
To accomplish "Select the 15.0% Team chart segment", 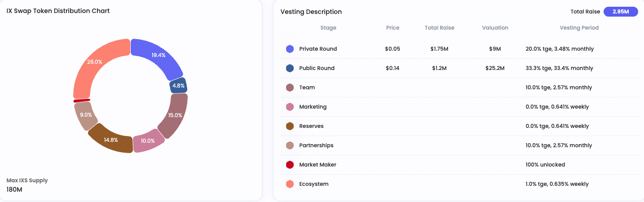I will 174,115.
